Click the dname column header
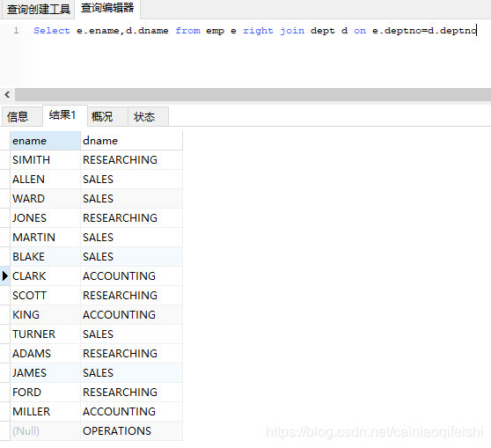Image resolution: width=491 pixels, height=448 pixels. [x=131, y=141]
